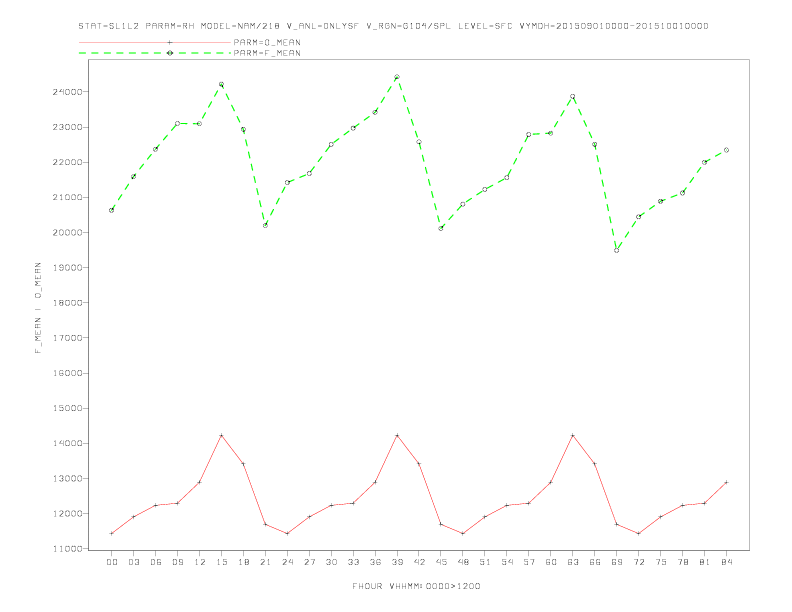Click the 21000 y-axis tick label
The width and height of the screenshot is (792, 612).
pos(68,197)
